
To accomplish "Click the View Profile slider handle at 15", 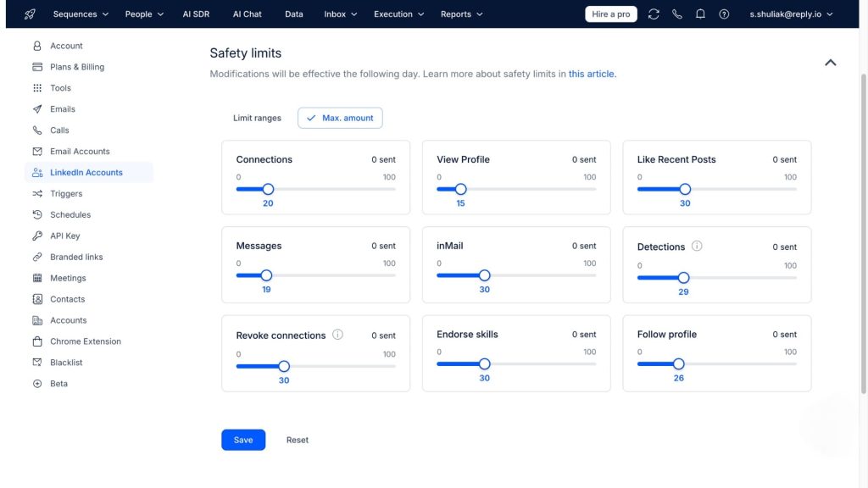I will coord(460,189).
